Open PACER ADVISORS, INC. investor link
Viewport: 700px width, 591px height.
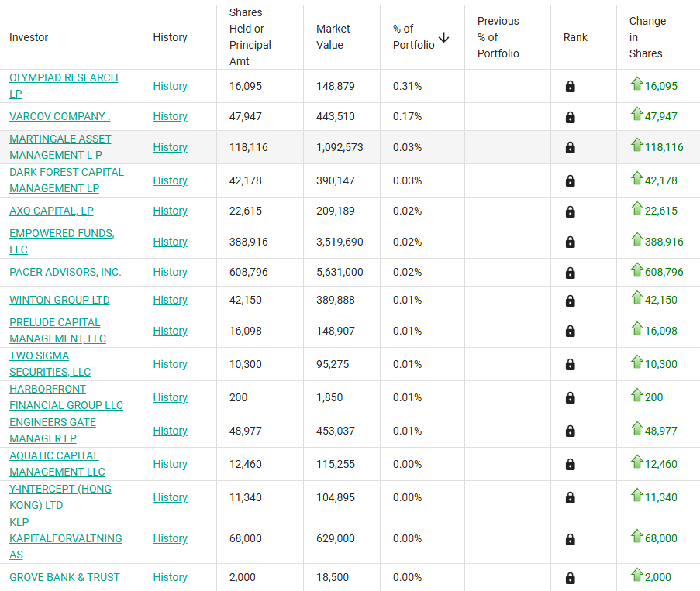tap(65, 272)
